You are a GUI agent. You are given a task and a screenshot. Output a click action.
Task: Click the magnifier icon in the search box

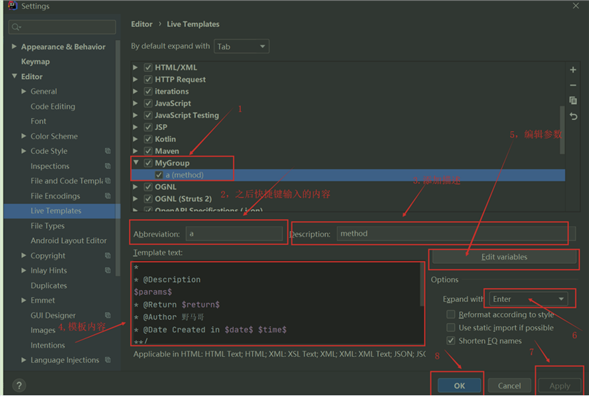click(16, 27)
